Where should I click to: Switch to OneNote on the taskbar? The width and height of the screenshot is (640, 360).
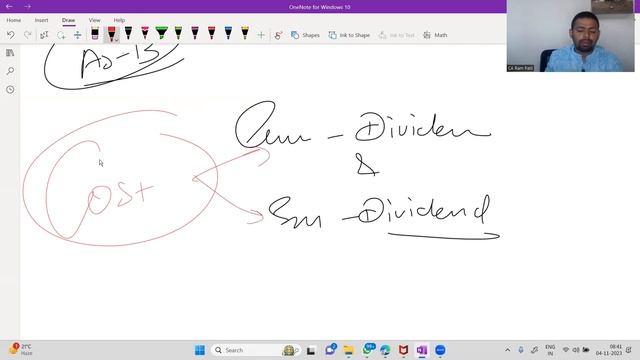coord(422,350)
